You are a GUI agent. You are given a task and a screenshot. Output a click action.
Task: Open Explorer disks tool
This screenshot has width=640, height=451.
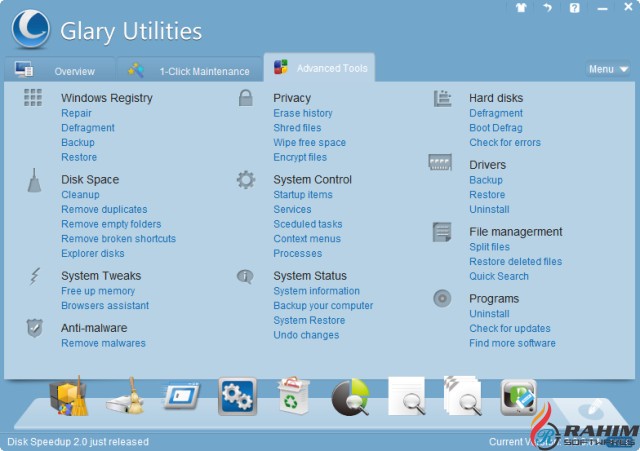coord(93,253)
